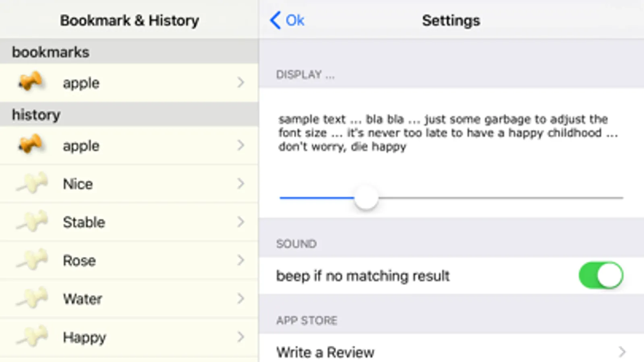
Task: Open the Rose history entry
Action: pyautogui.click(x=79, y=261)
